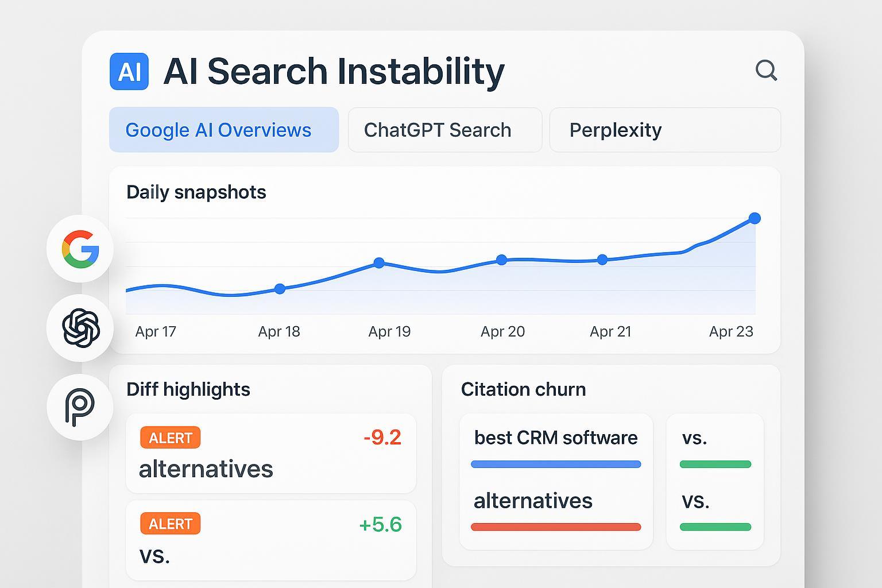This screenshot has width=882, height=588.
Task: Select the OpenAI ChatGPT icon on the left
Action: (x=79, y=328)
